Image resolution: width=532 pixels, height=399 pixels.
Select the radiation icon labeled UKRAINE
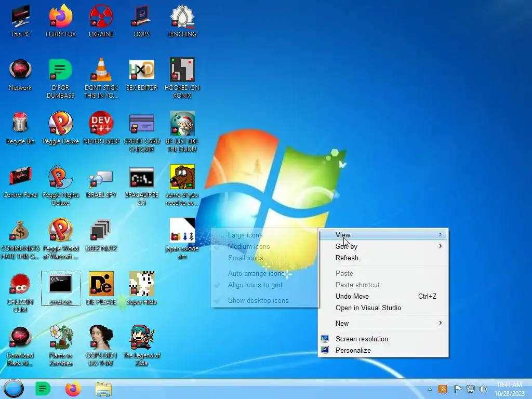click(x=101, y=20)
